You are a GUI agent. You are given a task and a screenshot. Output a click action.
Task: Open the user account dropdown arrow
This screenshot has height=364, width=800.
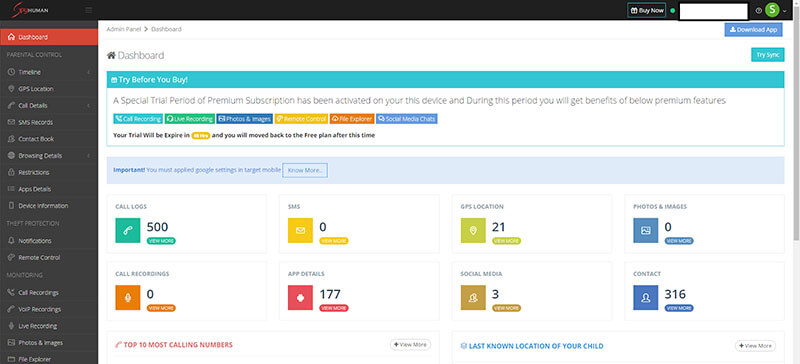[785, 11]
